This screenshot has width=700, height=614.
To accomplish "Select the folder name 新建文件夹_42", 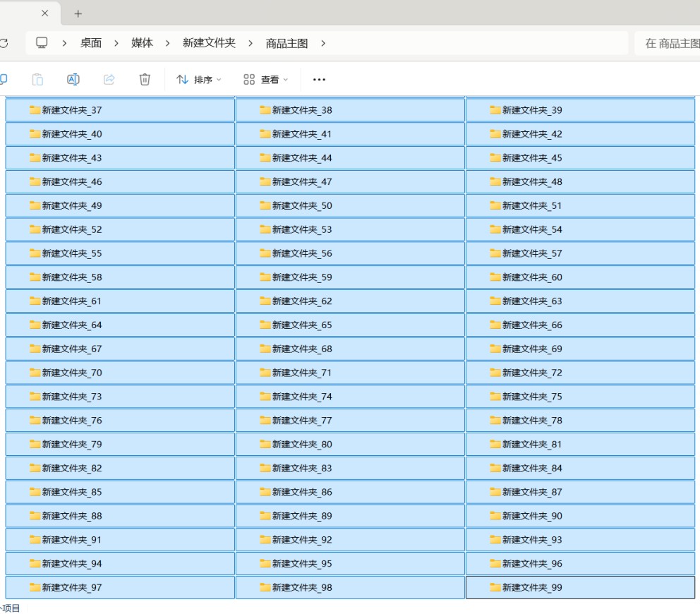I will (x=532, y=134).
